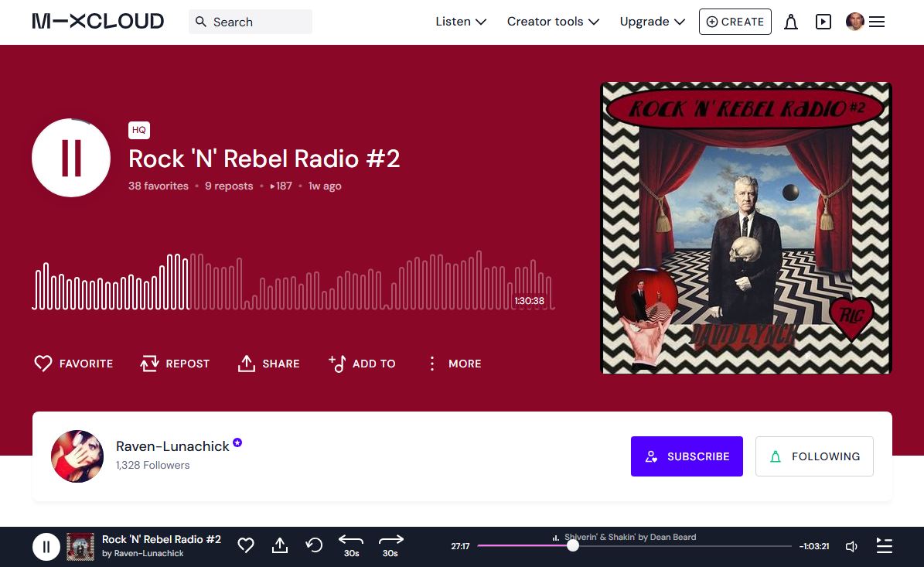Click the restart icon in player bar
Screen dimensions: 924x567
click(314, 546)
